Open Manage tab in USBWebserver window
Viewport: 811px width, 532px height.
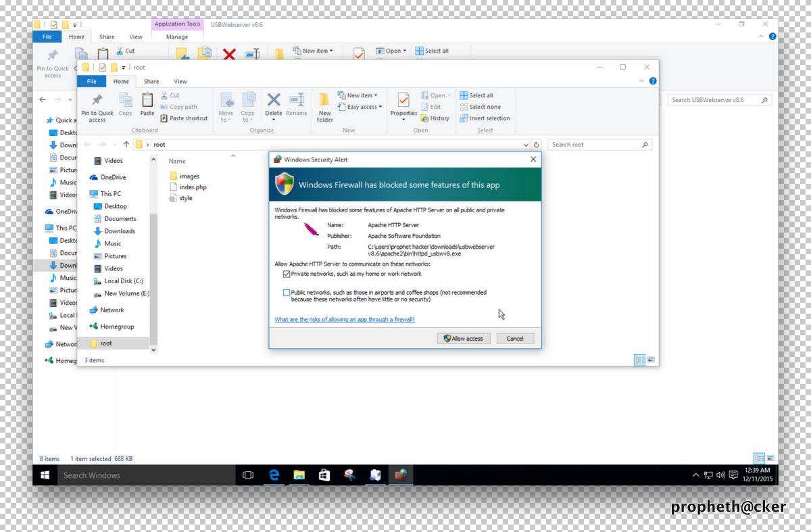click(177, 37)
